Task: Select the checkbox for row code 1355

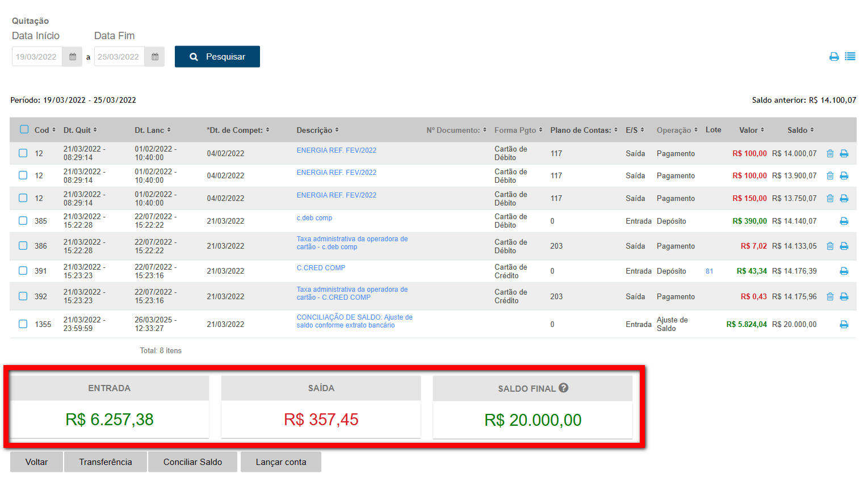Action: [x=23, y=324]
